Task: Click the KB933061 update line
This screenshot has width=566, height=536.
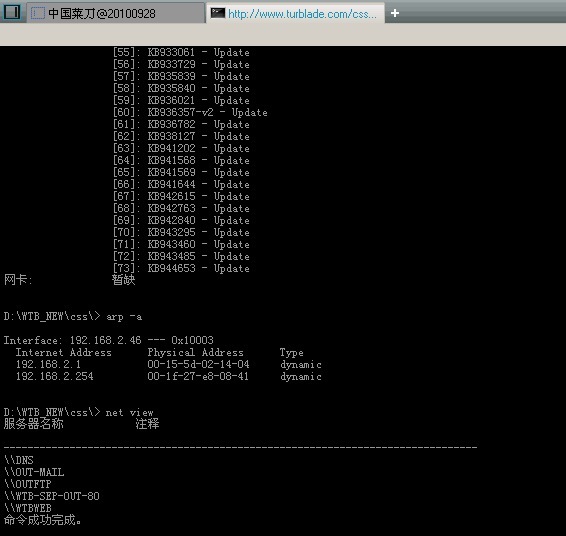Action: coord(181,52)
